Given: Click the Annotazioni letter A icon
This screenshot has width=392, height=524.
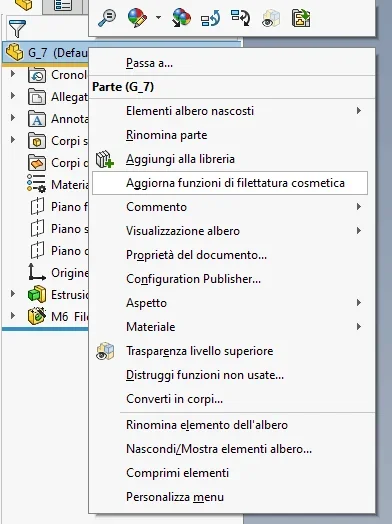Looking at the screenshot, I should coord(37,119).
